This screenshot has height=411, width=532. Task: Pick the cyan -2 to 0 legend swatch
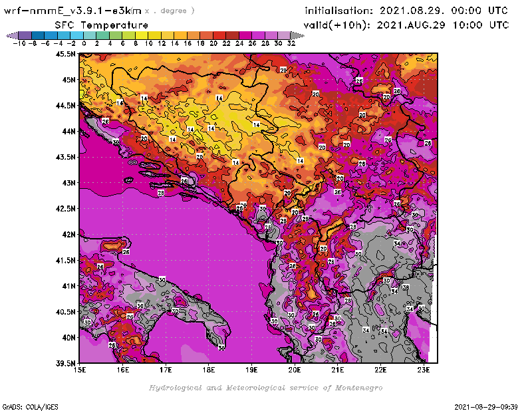[76, 35]
